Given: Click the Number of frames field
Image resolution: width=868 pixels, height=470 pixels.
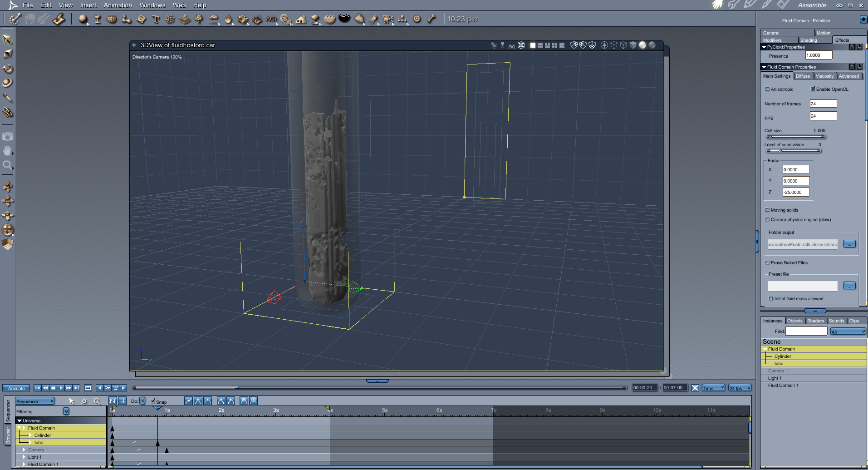Looking at the screenshot, I should click(x=823, y=104).
